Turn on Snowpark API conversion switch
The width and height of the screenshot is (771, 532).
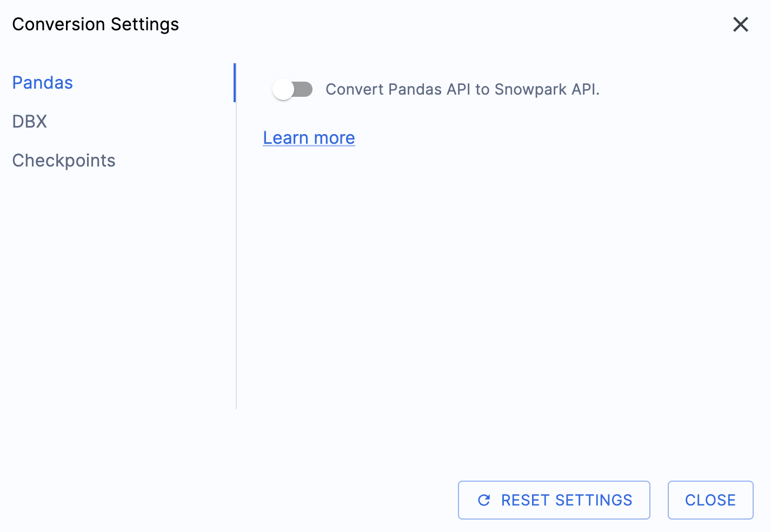(x=293, y=89)
